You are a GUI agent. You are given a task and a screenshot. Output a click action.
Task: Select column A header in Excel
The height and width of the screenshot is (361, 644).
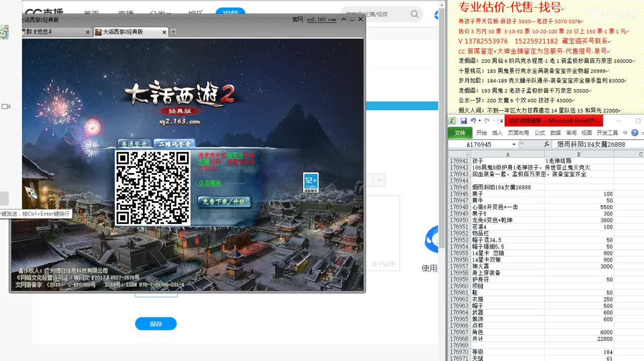pos(507,154)
